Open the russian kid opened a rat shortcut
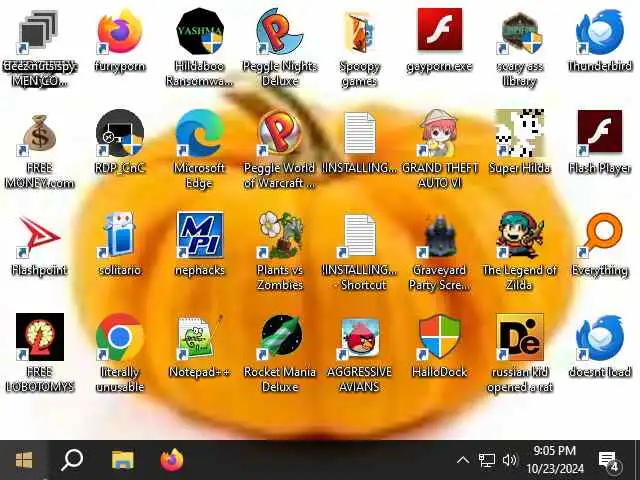 point(520,337)
